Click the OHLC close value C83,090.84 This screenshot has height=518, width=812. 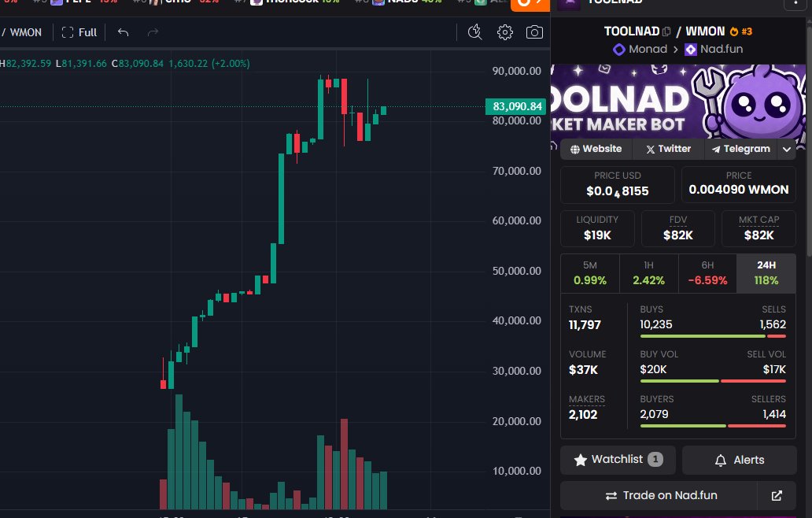[138, 64]
